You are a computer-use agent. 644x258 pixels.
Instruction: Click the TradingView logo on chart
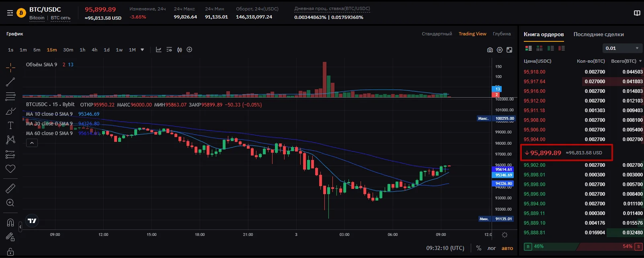point(32,221)
